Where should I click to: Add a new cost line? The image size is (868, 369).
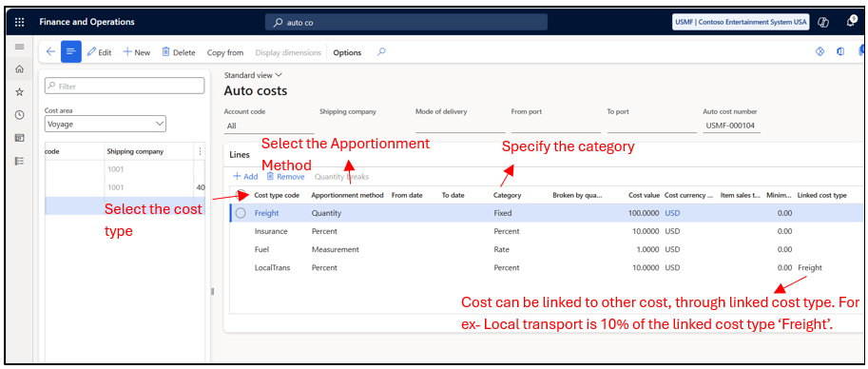coord(245,176)
